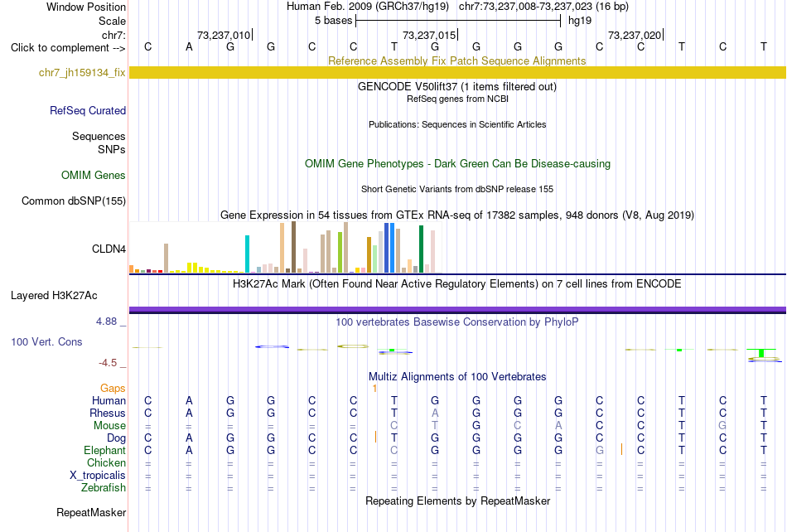Click the tallest dark brown bar in CLDN4 chart
The height and width of the screenshot is (532, 787).
point(293,248)
